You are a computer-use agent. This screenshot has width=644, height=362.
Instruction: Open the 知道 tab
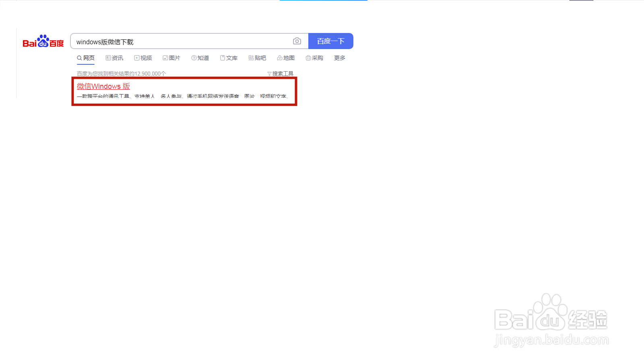coord(203,58)
